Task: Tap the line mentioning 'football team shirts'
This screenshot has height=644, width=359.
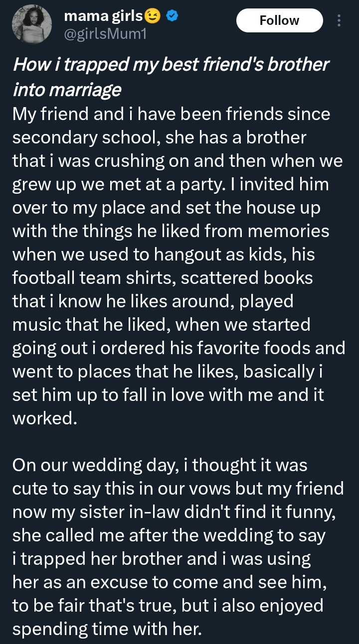Action: [162, 277]
